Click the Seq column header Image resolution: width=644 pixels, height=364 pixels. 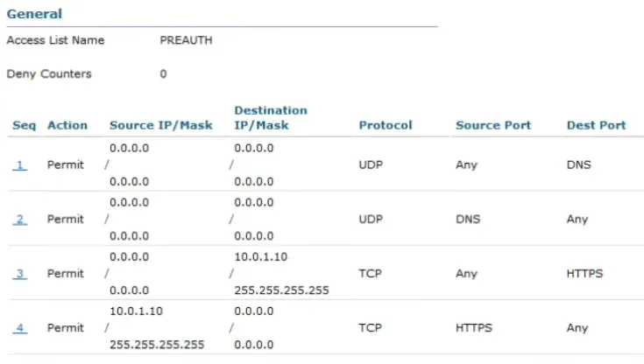[24, 125]
